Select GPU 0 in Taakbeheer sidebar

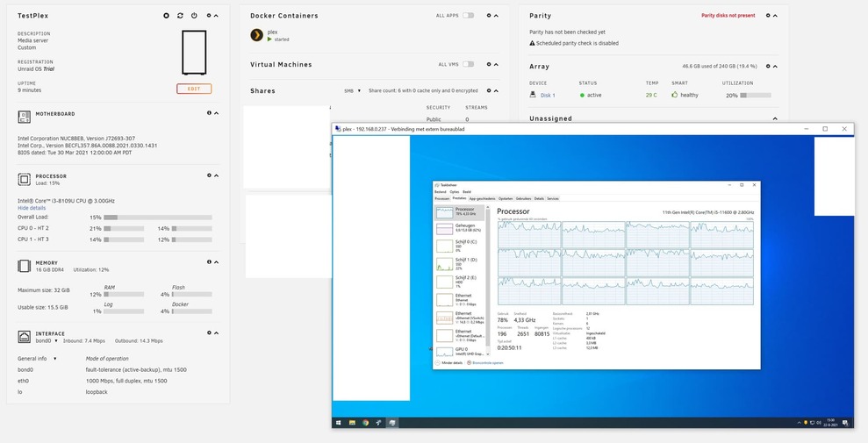click(460, 351)
